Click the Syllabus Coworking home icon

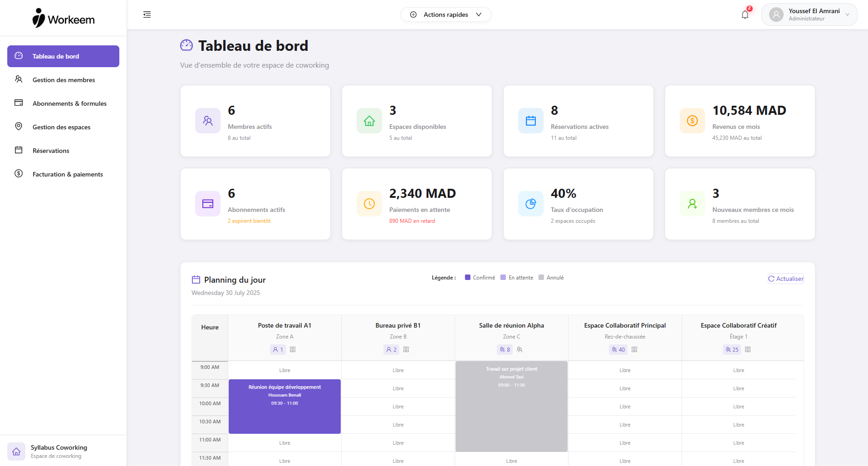[x=16, y=451]
